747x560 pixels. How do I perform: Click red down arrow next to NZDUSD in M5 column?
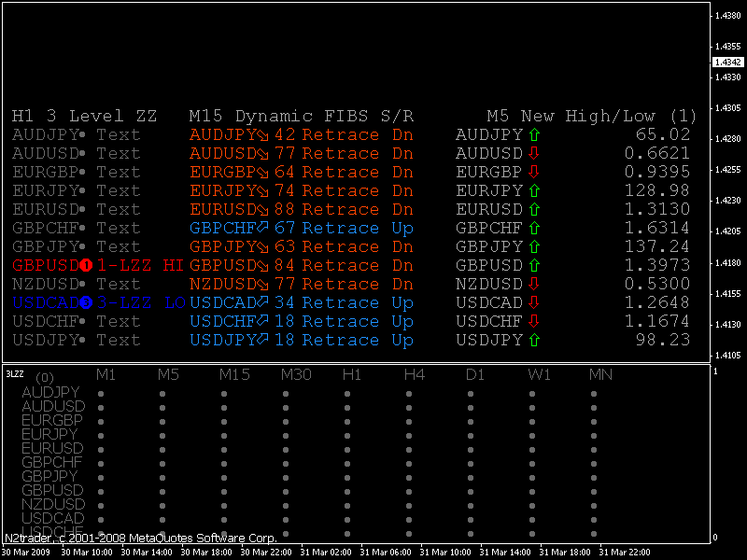(535, 284)
